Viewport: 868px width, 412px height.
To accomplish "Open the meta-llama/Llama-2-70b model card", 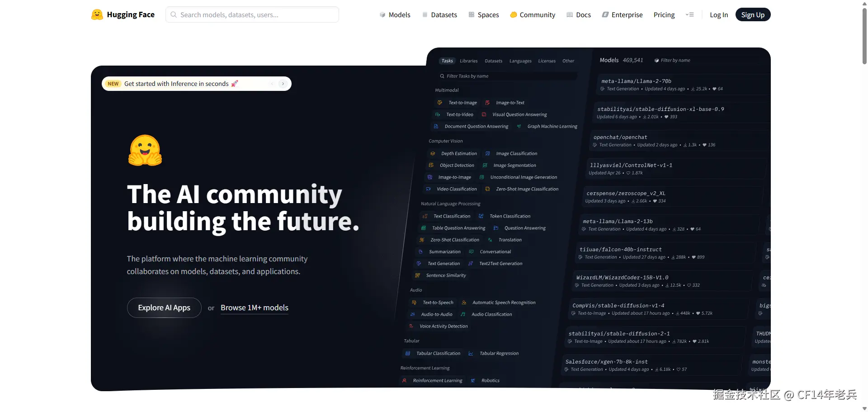I will coord(684,85).
